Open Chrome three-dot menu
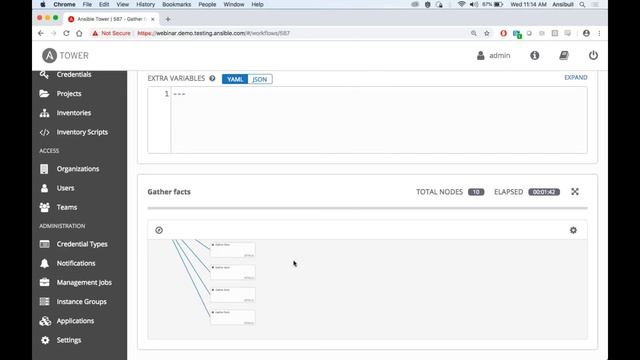The width and height of the screenshot is (640, 360). pos(599,33)
